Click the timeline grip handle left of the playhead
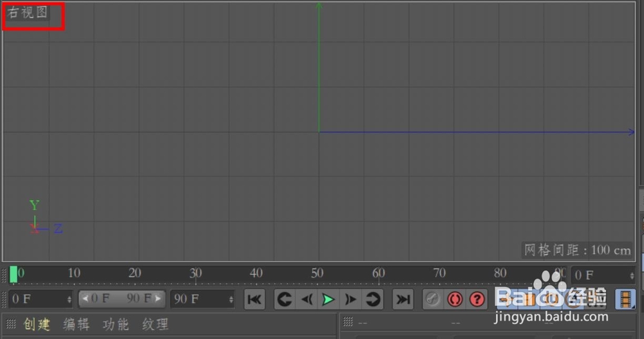 (4, 275)
